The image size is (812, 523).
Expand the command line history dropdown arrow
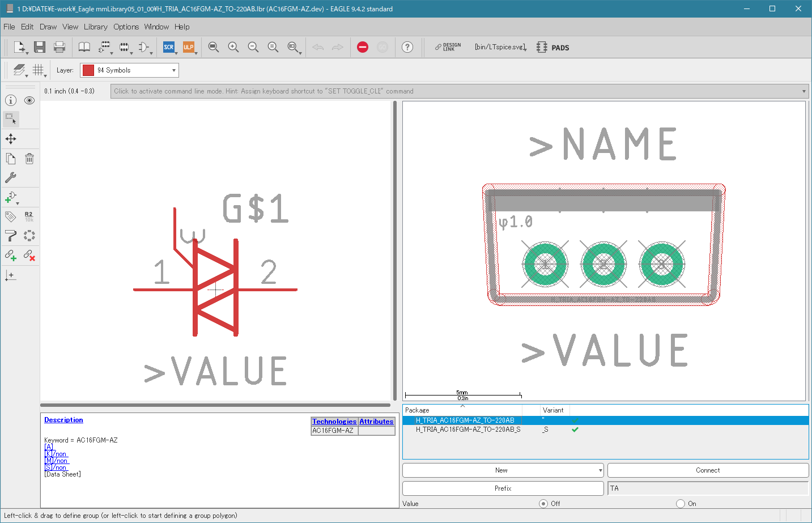click(804, 91)
